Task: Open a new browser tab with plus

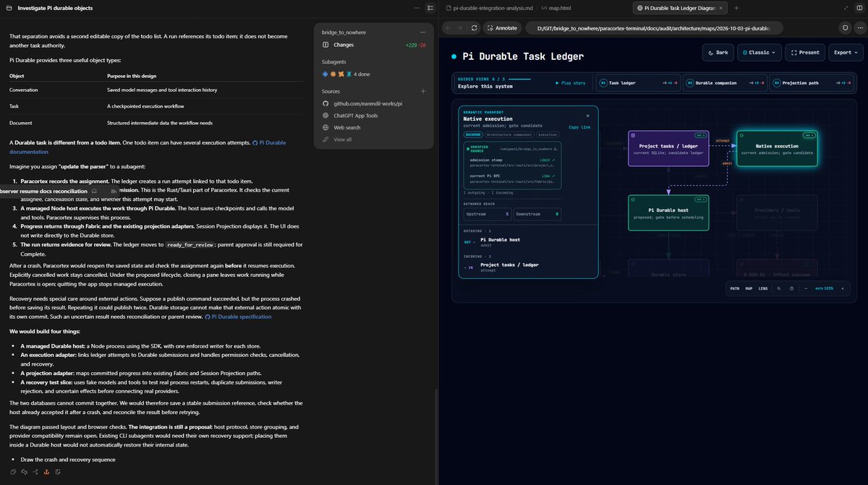Action: click(x=736, y=8)
